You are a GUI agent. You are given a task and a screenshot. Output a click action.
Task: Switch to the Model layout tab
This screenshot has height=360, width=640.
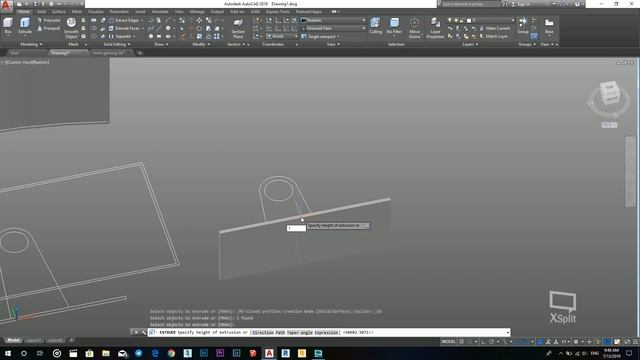coord(13,340)
